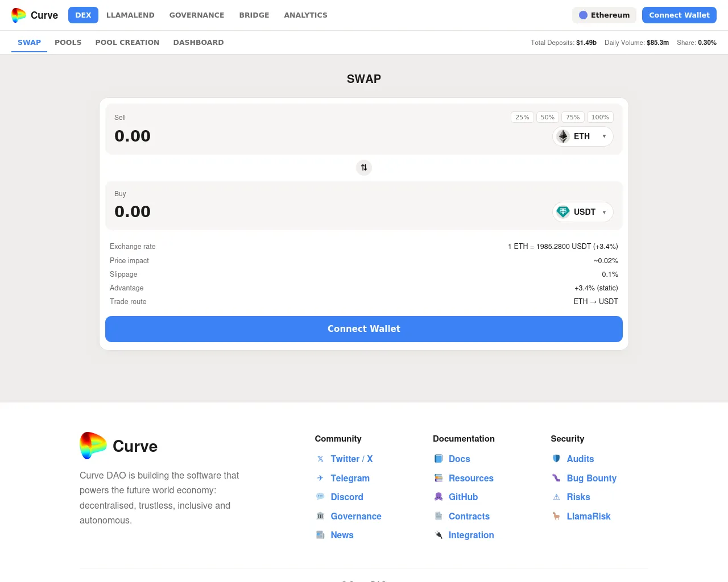728x582 pixels.
Task: Open the News link
Action: tap(342, 535)
